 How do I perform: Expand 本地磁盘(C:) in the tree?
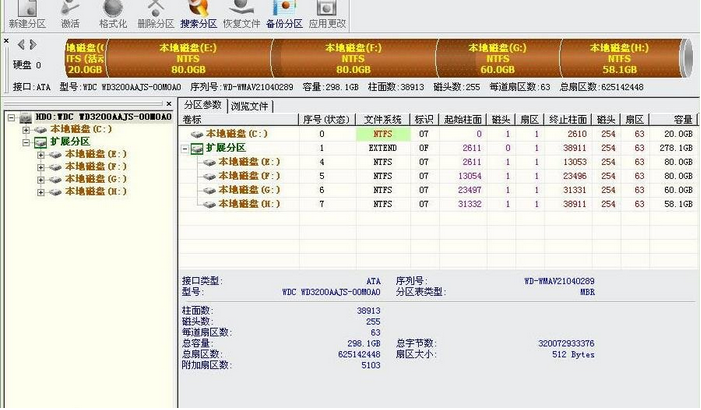(x=26, y=130)
